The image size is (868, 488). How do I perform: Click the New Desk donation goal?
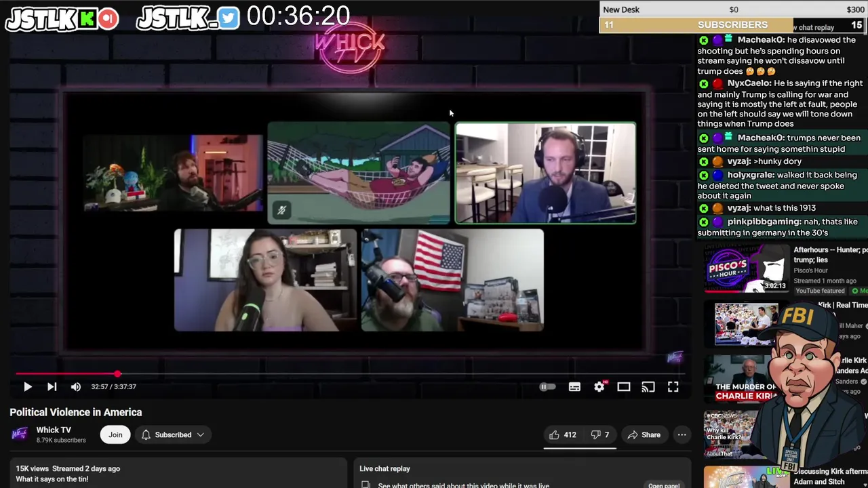coord(732,9)
